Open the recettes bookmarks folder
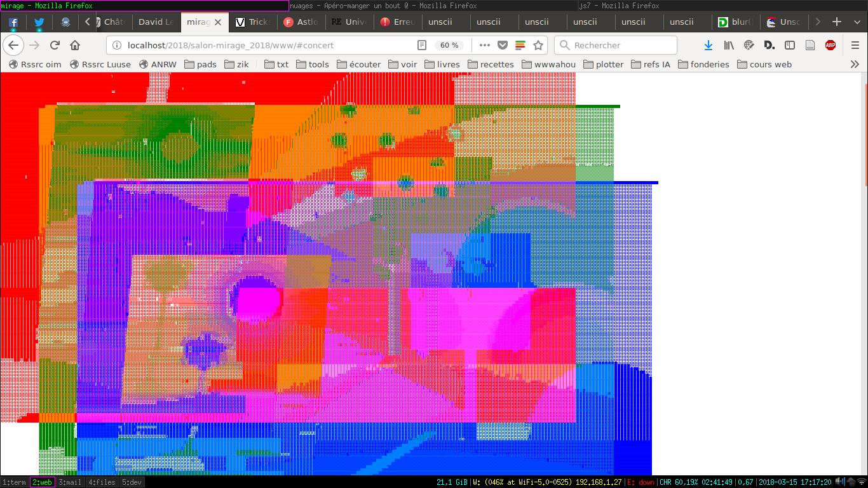 click(x=491, y=64)
